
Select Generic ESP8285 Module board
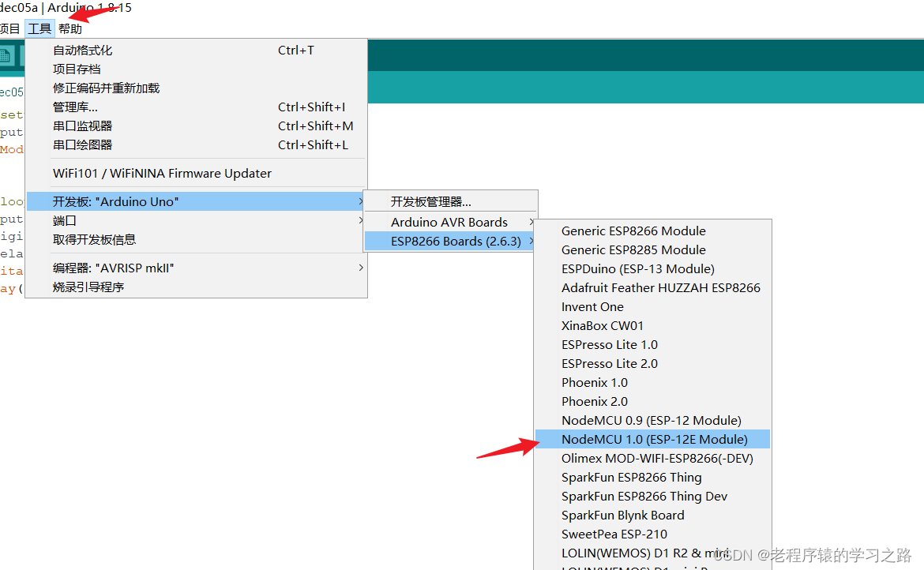pos(652,249)
